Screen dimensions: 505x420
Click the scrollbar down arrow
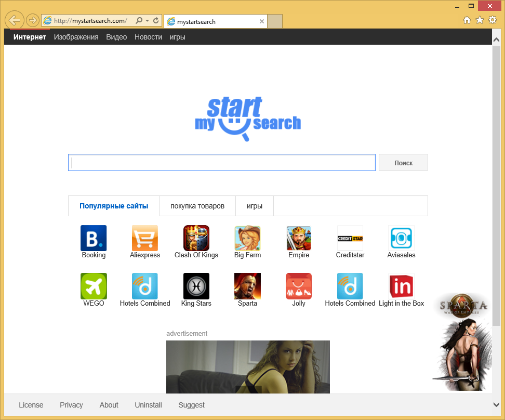pos(496,404)
